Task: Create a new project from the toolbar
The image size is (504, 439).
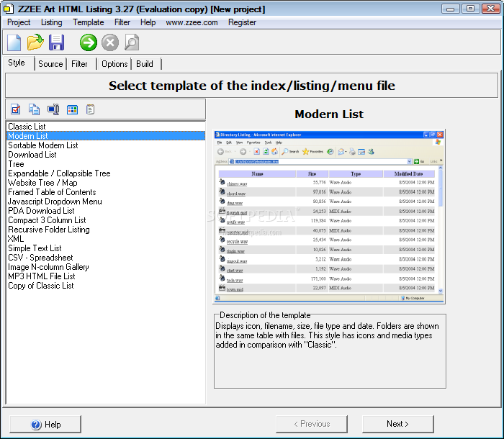Action: [x=14, y=42]
